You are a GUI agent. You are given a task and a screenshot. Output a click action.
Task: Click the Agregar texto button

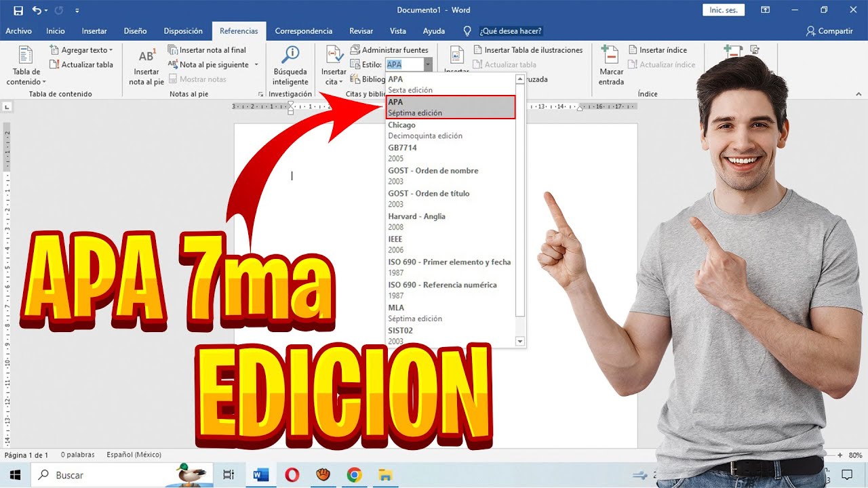point(82,50)
